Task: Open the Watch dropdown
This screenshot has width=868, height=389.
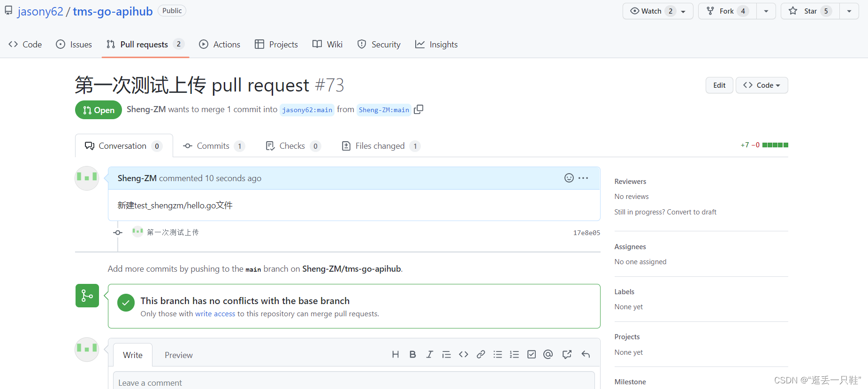Action: (658, 11)
